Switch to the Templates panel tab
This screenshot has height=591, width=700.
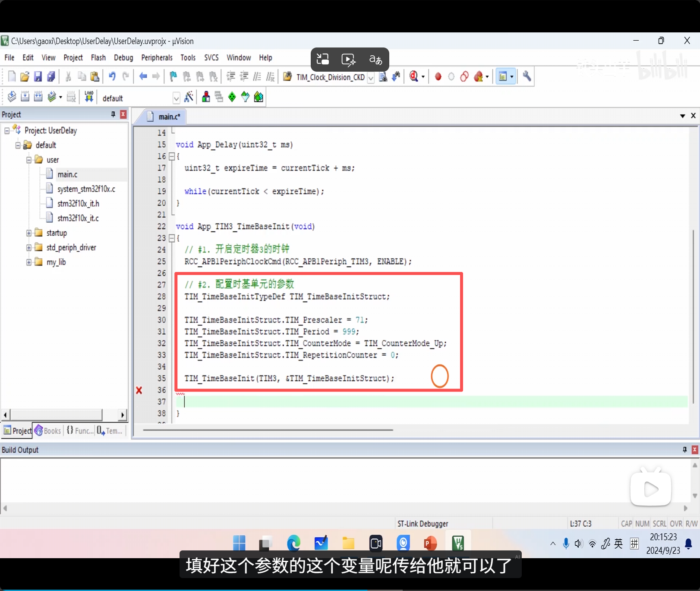(x=110, y=430)
